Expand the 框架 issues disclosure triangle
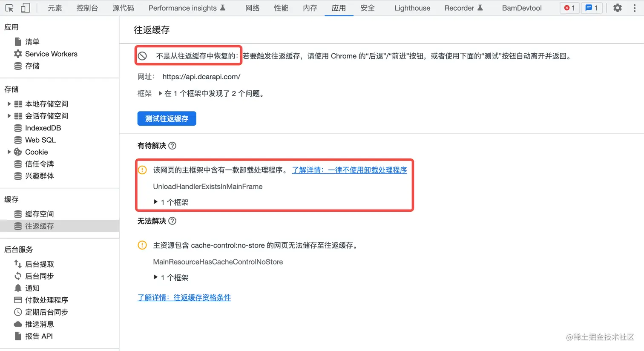Viewport: 644px width, 351px height. [x=160, y=93]
